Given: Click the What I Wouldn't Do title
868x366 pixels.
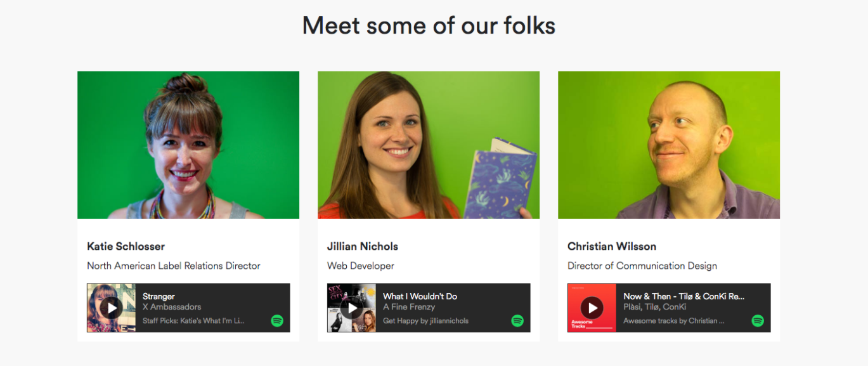Looking at the screenshot, I should click(x=420, y=296).
